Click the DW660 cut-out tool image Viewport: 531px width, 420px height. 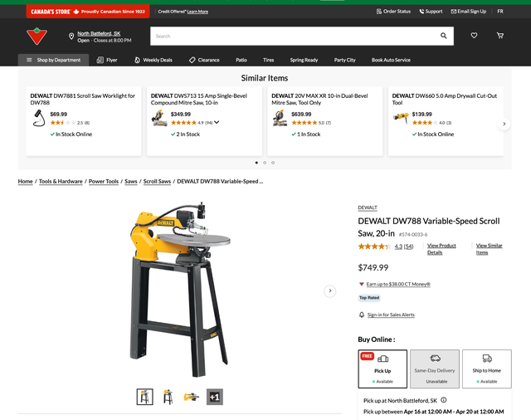(x=401, y=118)
